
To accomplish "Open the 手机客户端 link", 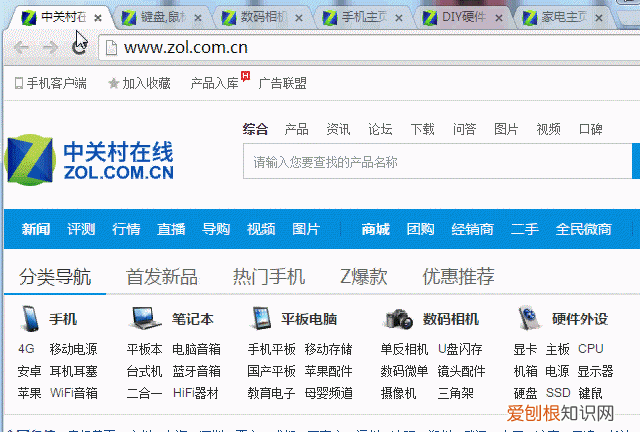I will coord(57,83).
